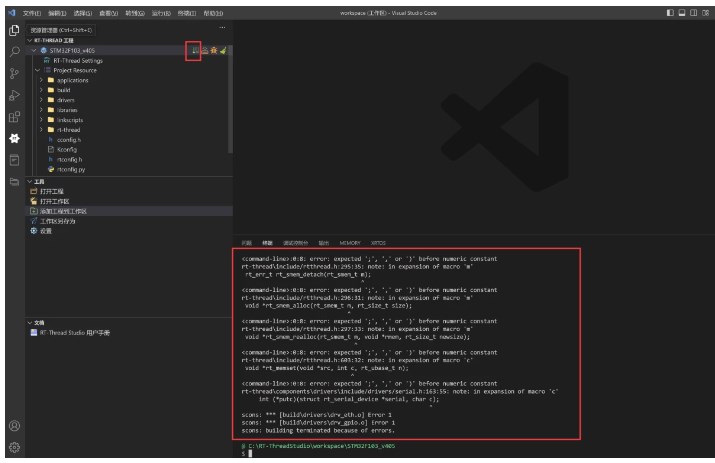
Task: Expand the rt-thread folder
Action: click(x=41, y=130)
